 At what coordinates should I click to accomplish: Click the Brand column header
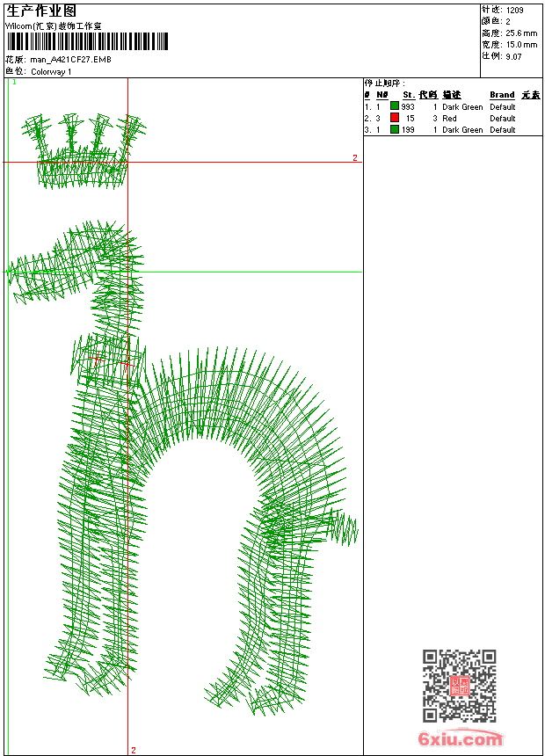[502, 95]
